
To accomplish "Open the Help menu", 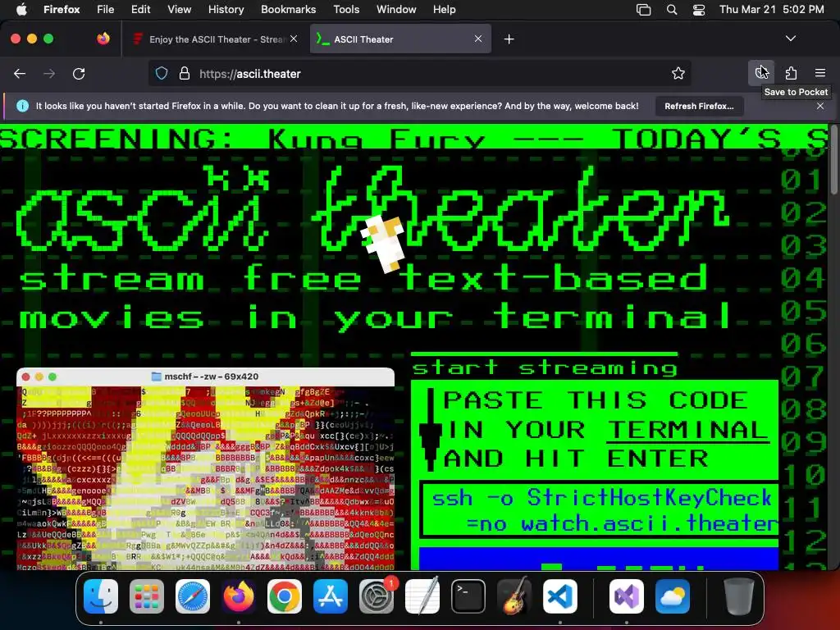I will (444, 9).
